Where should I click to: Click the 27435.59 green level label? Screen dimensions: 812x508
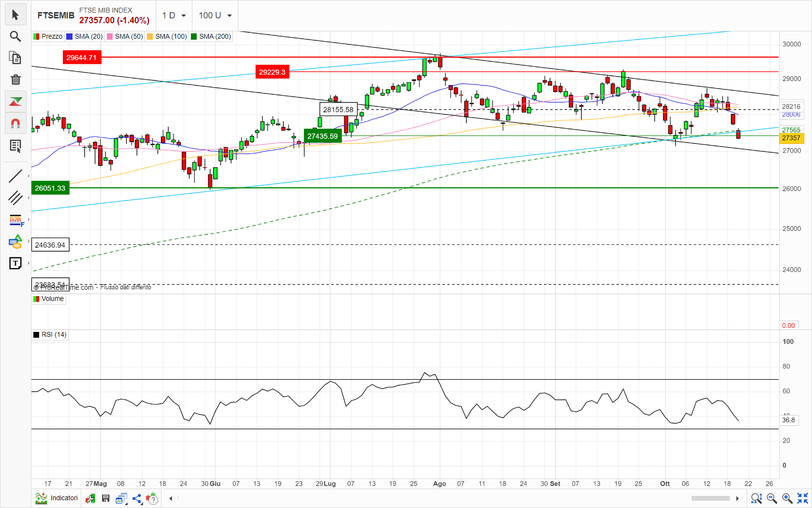click(322, 136)
